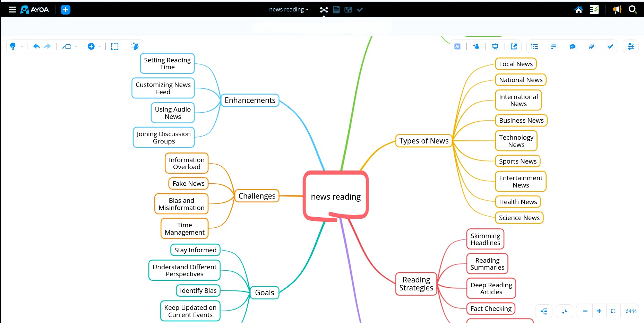
Task: Redo the last action
Action: [48, 46]
